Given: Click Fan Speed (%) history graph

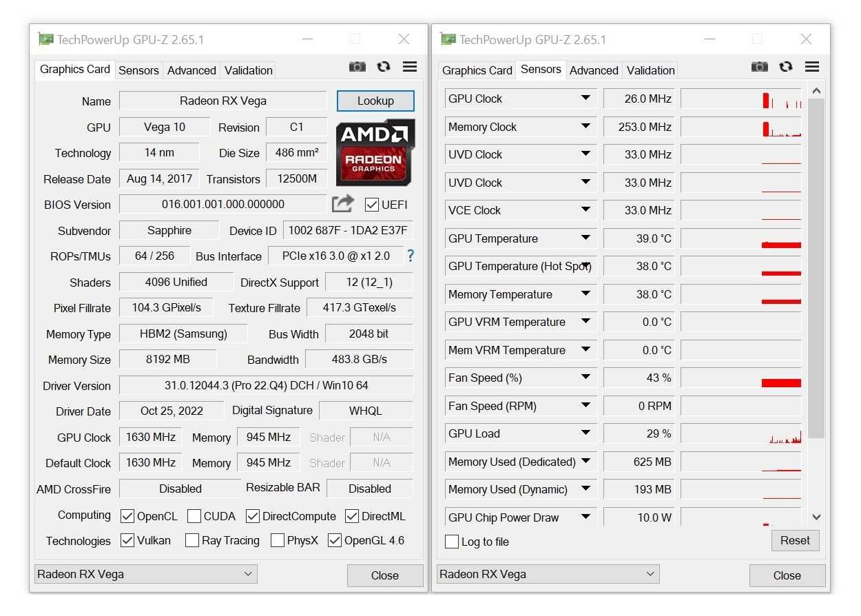Looking at the screenshot, I should (741, 378).
